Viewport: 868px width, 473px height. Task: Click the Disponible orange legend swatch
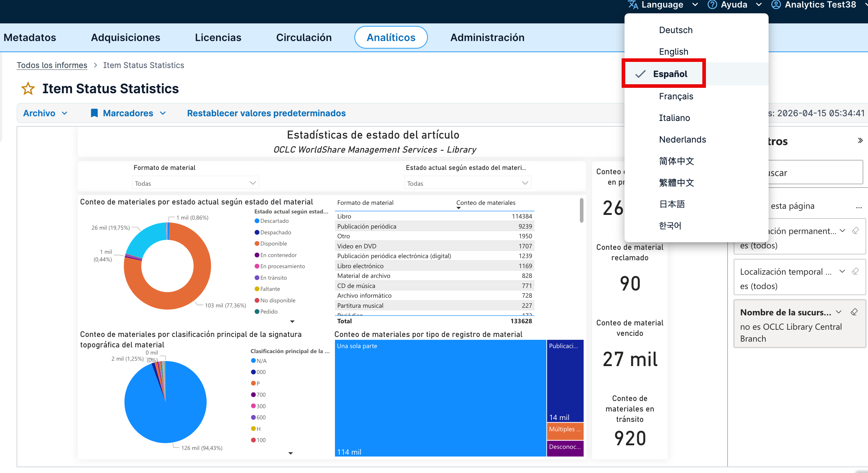click(x=257, y=244)
